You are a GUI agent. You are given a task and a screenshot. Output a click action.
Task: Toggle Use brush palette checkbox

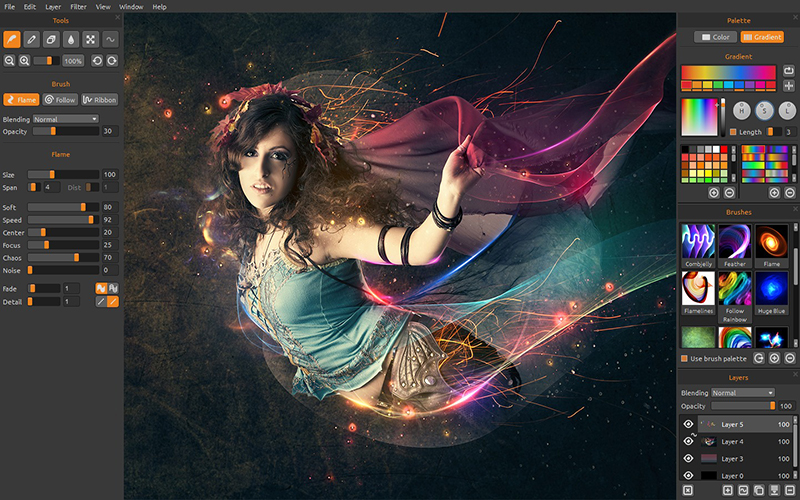[x=684, y=359]
